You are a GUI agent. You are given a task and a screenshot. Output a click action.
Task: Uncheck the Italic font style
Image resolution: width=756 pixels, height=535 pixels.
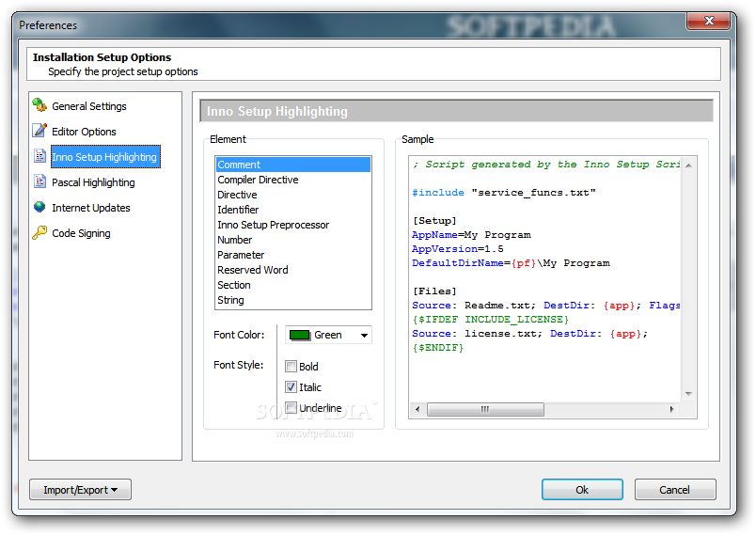(291, 387)
